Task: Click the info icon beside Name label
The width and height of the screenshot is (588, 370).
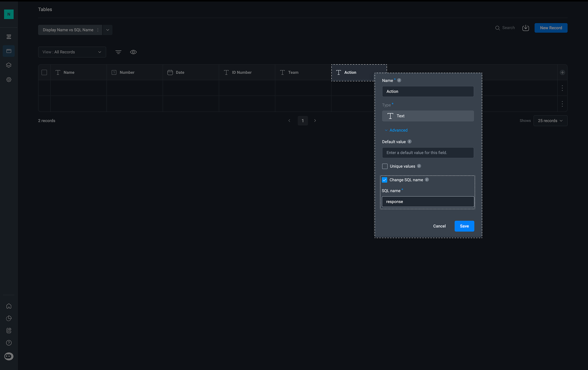Action: click(399, 81)
